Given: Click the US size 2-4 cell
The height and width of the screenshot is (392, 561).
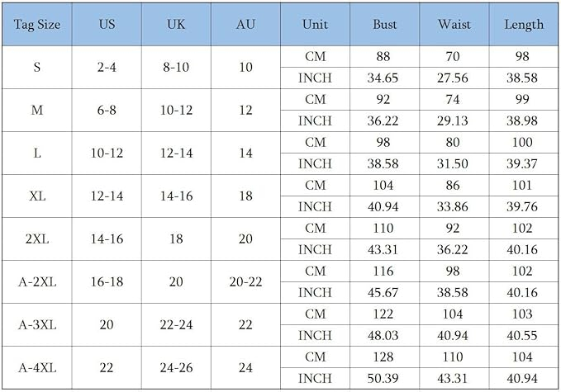Looking at the screenshot, I should 107,68.
